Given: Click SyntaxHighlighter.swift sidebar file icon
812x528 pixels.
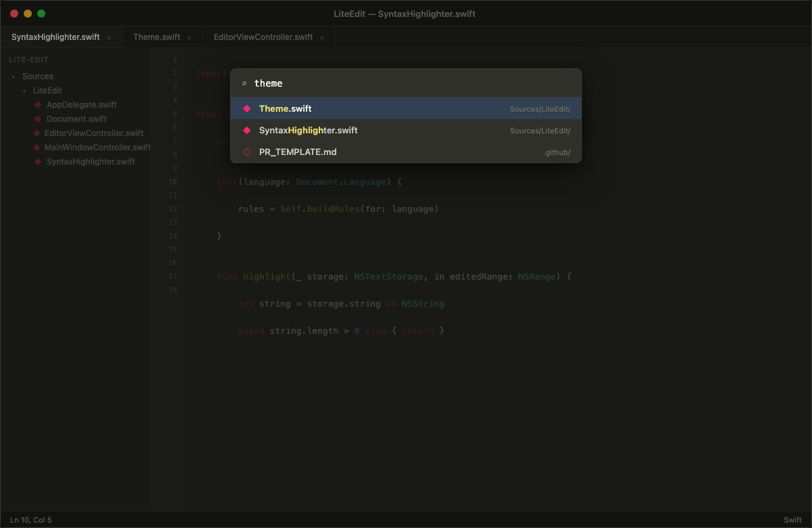Looking at the screenshot, I should click(38, 162).
